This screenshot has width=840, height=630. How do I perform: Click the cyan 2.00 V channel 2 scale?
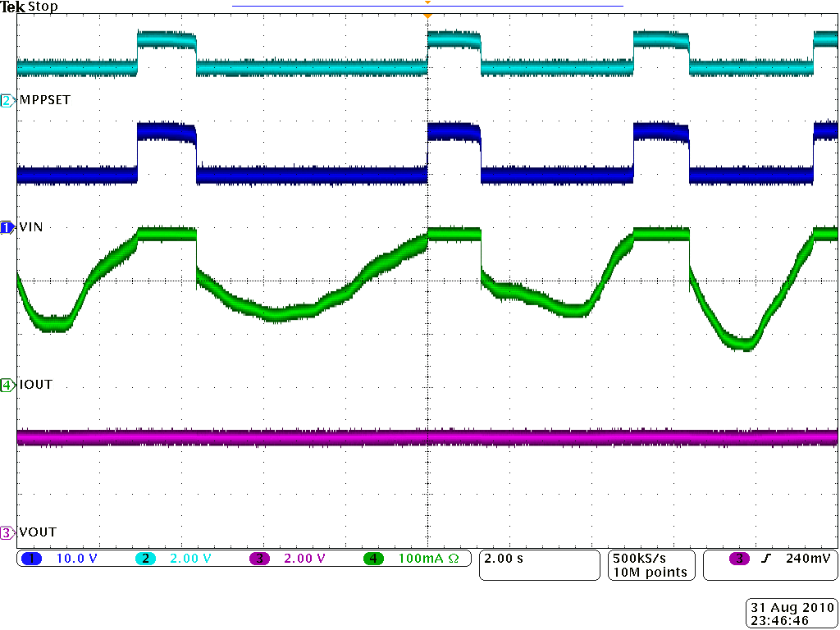190,559
